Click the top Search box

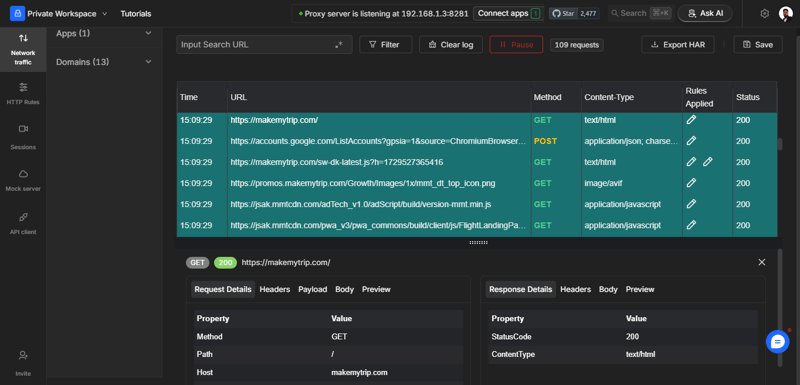[641, 13]
